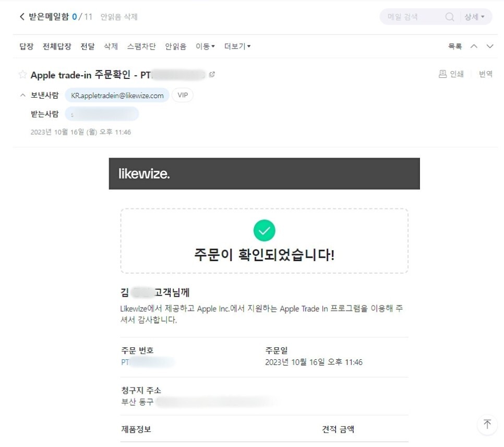Mark mail as 안읽음 unread
The image size is (504, 447).
(x=175, y=46)
